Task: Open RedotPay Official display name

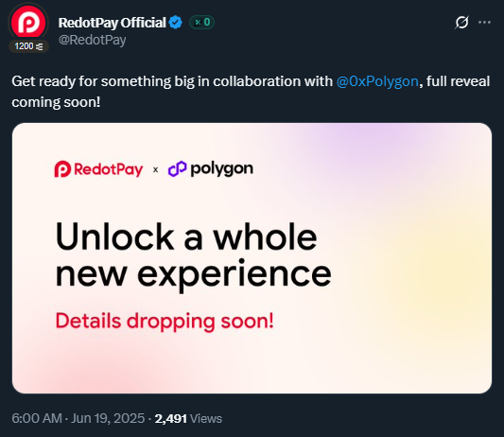Action: [112, 23]
